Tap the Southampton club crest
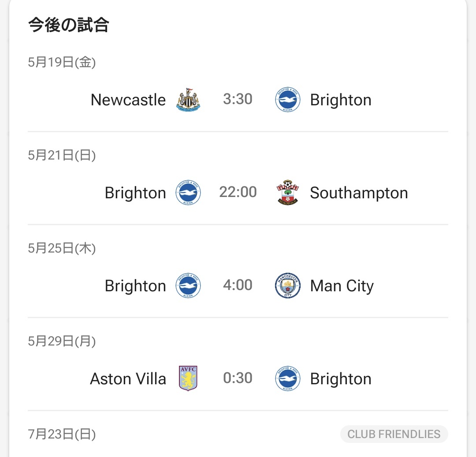Image resolution: width=476 pixels, height=457 pixels. (x=288, y=193)
